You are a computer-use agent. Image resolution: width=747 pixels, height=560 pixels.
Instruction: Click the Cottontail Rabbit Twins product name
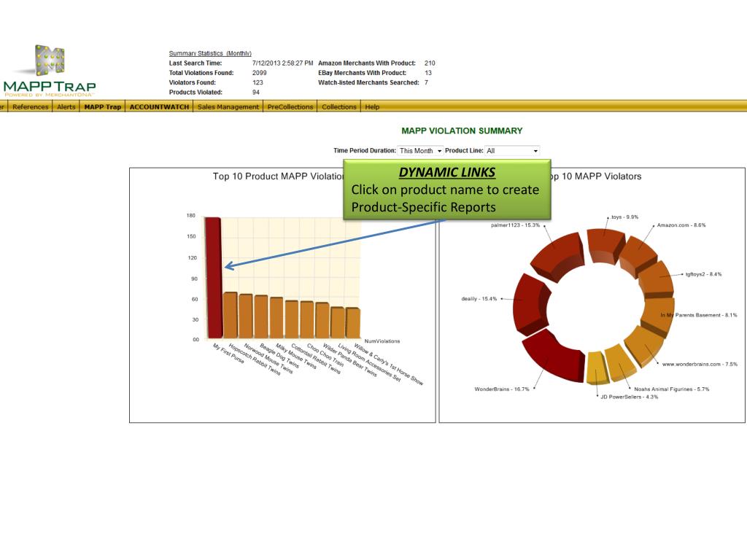pyautogui.click(x=316, y=359)
